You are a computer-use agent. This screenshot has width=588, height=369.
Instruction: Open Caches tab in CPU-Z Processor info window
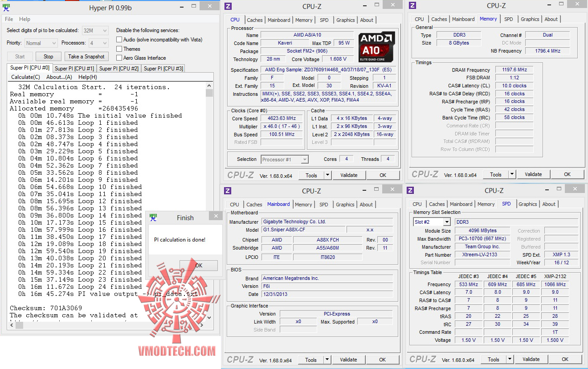point(255,20)
